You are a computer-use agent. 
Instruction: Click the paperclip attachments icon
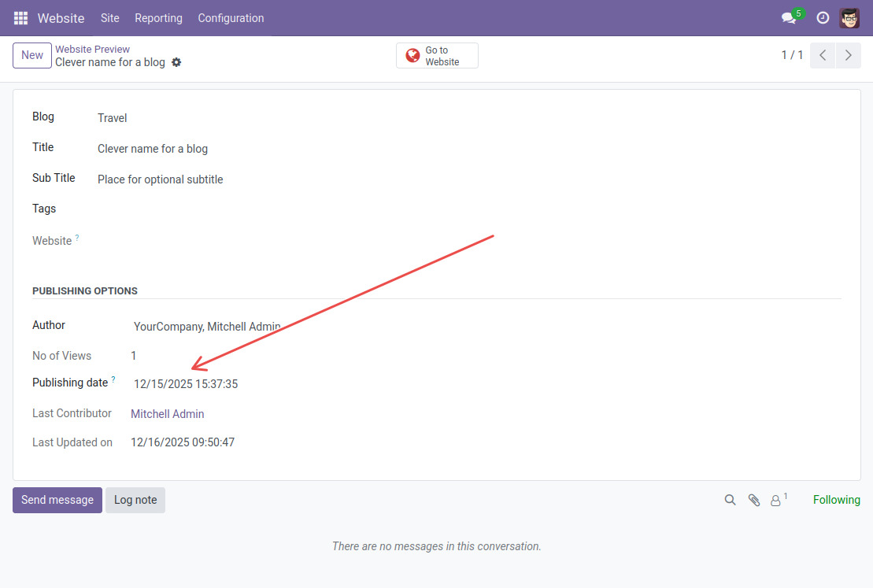pos(754,500)
